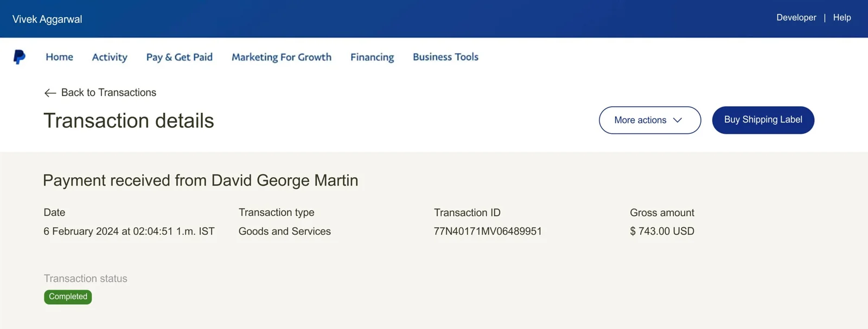Expand the More actions dropdown chevron
The image size is (868, 329).
(677, 120)
